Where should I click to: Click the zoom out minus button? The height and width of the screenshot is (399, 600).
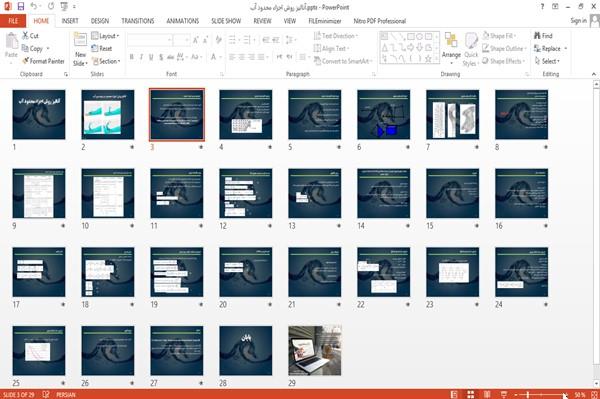tap(516, 394)
